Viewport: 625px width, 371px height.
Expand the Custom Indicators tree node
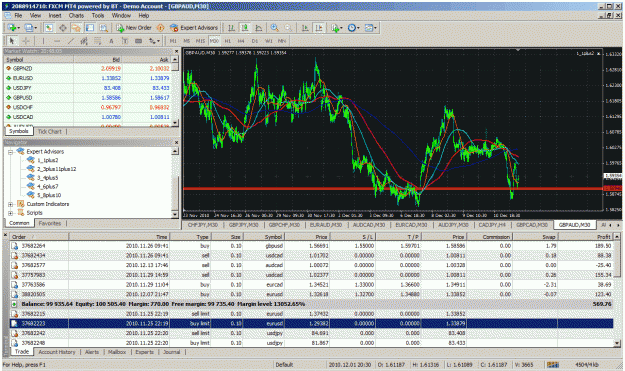click(11, 204)
